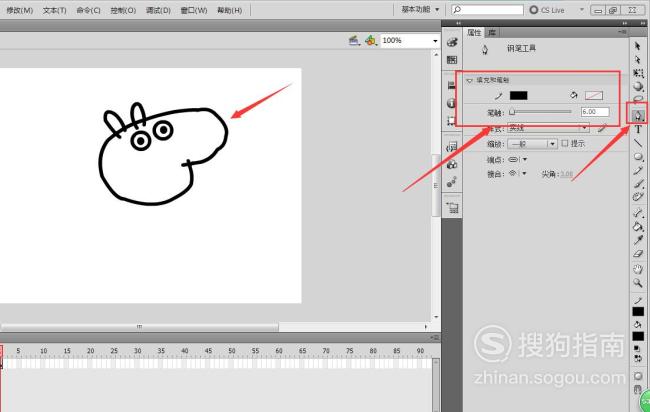The height and width of the screenshot is (412, 650).
Task: Click frame 30 on the timeline ruler
Action: tap(137, 351)
